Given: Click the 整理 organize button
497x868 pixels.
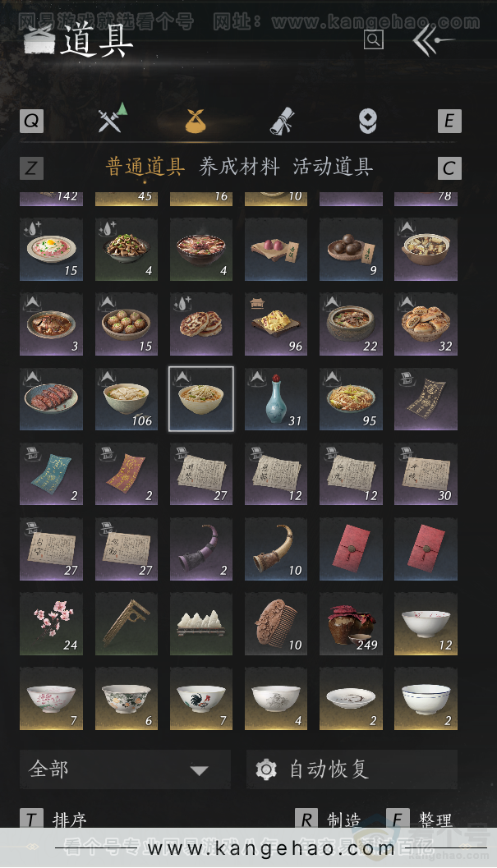Looking at the screenshot, I should (420, 820).
